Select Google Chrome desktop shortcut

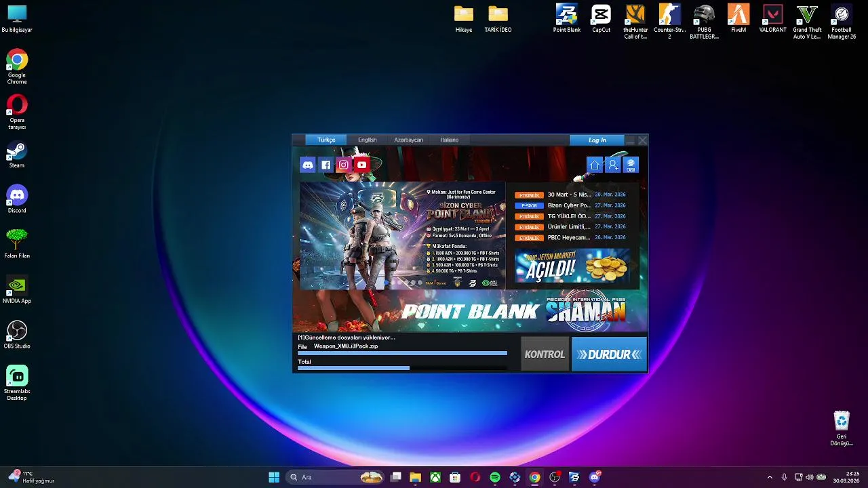[x=17, y=66]
